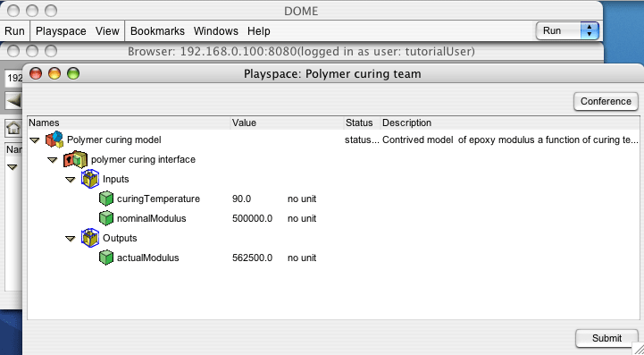The height and width of the screenshot is (355, 644).
Task: Click the actualModulus green cube icon
Action: point(106,258)
